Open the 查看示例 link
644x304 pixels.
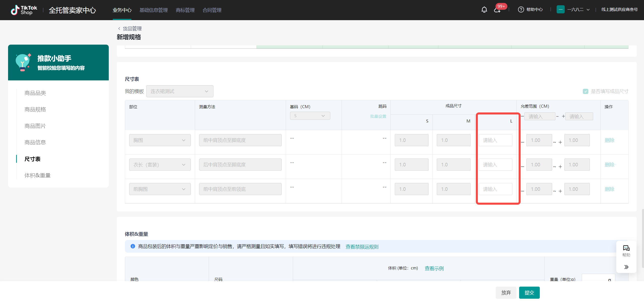434,268
